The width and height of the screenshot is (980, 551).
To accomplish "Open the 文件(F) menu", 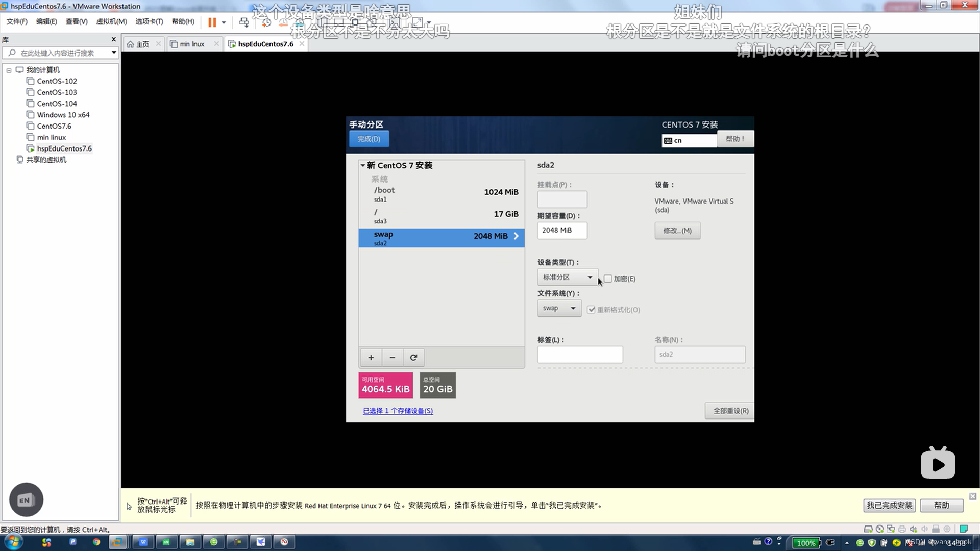I will point(17,21).
